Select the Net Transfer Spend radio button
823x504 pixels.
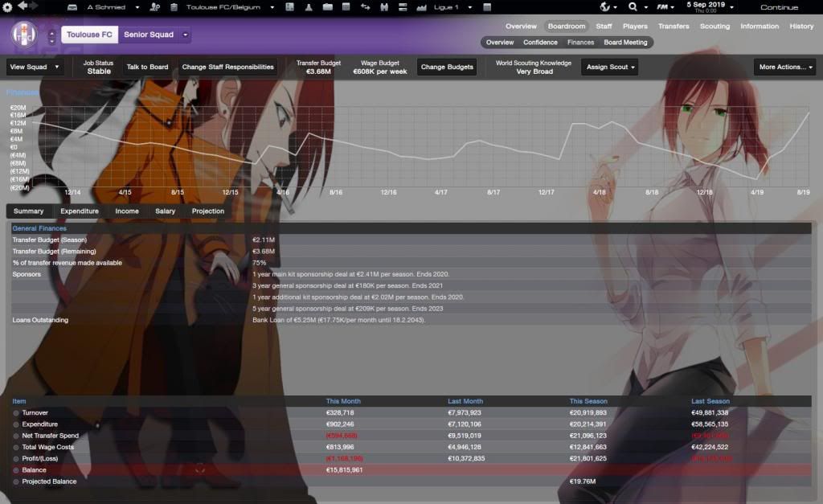pos(16,436)
